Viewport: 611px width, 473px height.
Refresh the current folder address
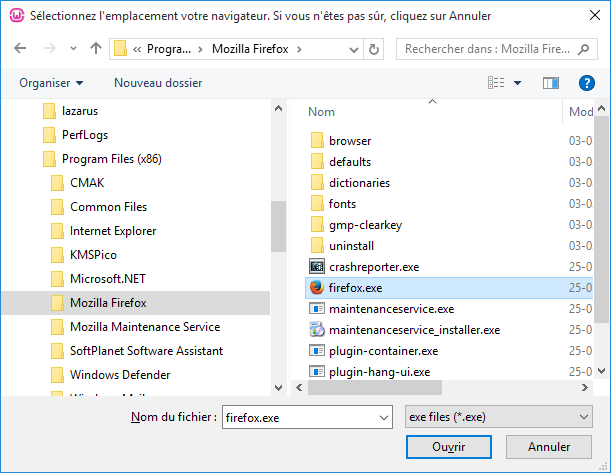coord(374,48)
